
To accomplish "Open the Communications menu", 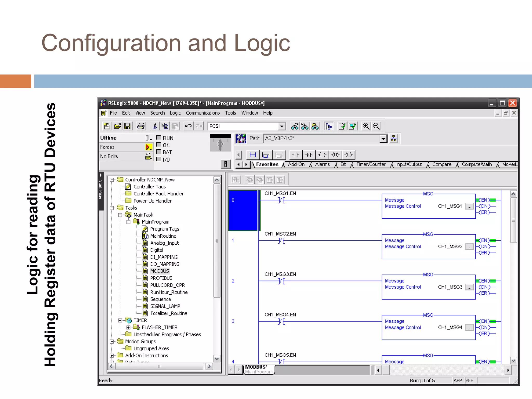I will click(x=203, y=113).
